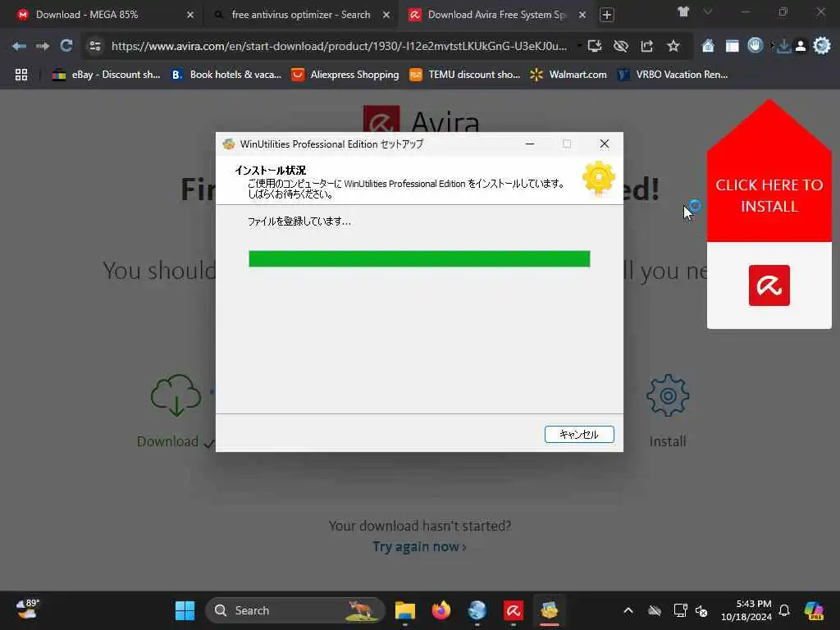The height and width of the screenshot is (630, 840).
Task: Click the Avira logo in install banner
Action: (769, 285)
